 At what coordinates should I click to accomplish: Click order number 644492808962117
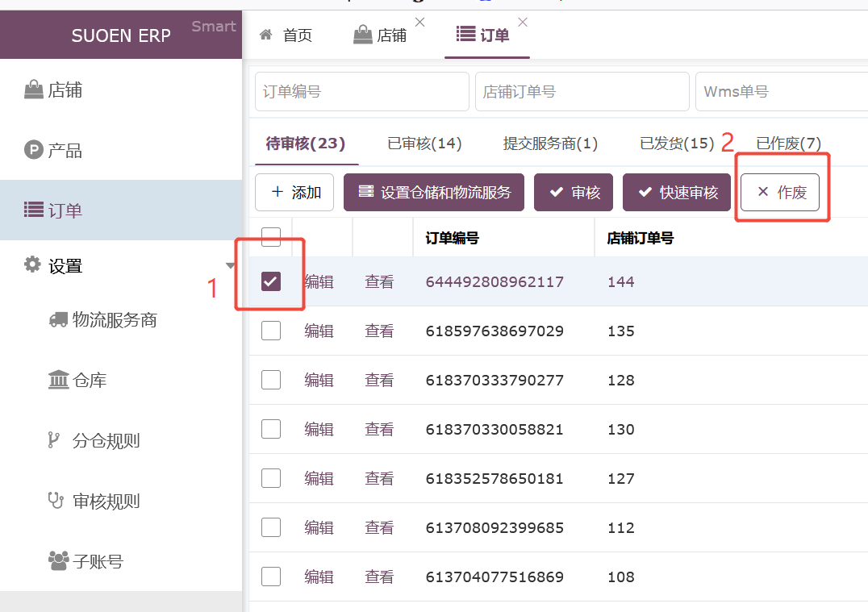coord(495,281)
